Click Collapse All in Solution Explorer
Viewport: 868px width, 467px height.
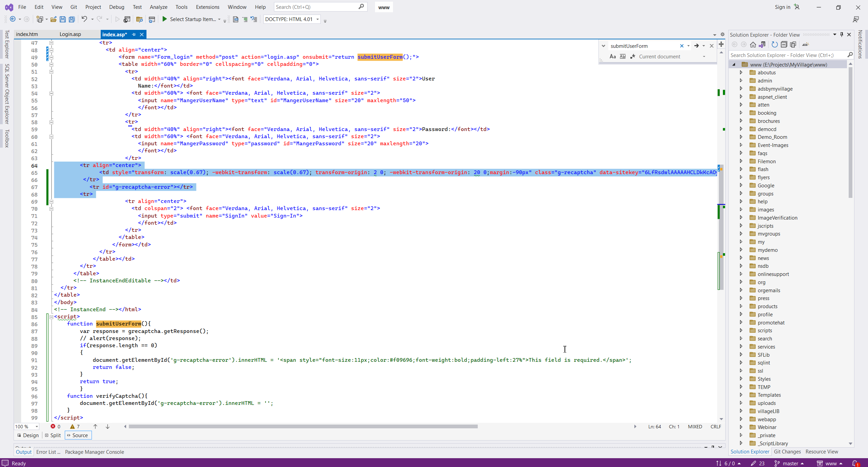coord(784,44)
